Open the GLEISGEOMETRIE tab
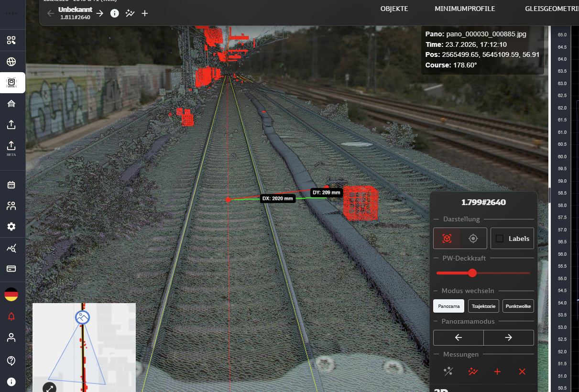The width and height of the screenshot is (579, 392). [x=552, y=9]
